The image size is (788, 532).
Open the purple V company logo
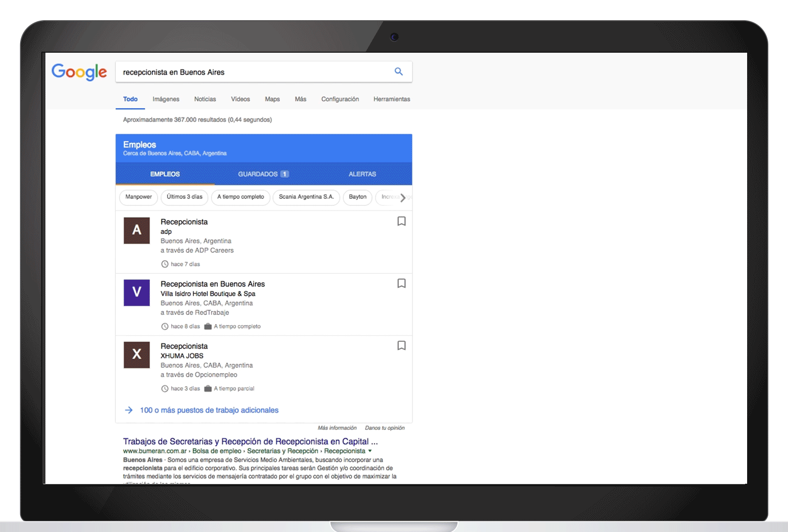pos(136,293)
